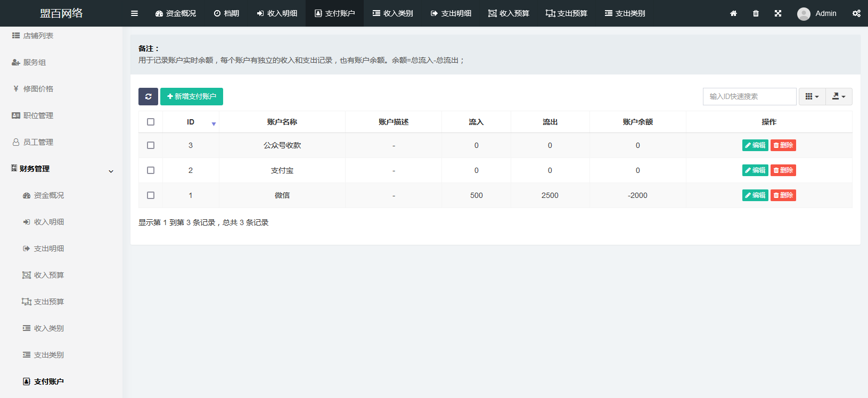Click the refresh table button
Viewport: 868px width, 398px height.
pos(148,96)
